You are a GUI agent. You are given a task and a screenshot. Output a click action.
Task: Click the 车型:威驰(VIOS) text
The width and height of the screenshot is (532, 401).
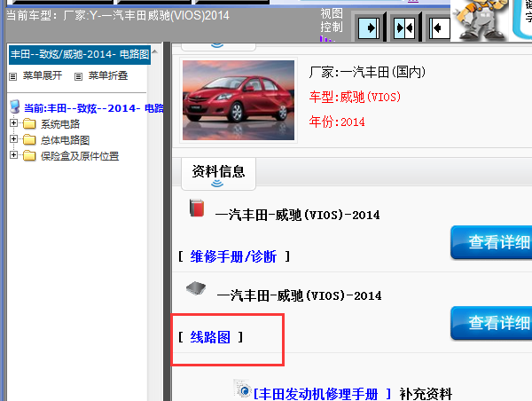pyautogui.click(x=355, y=97)
